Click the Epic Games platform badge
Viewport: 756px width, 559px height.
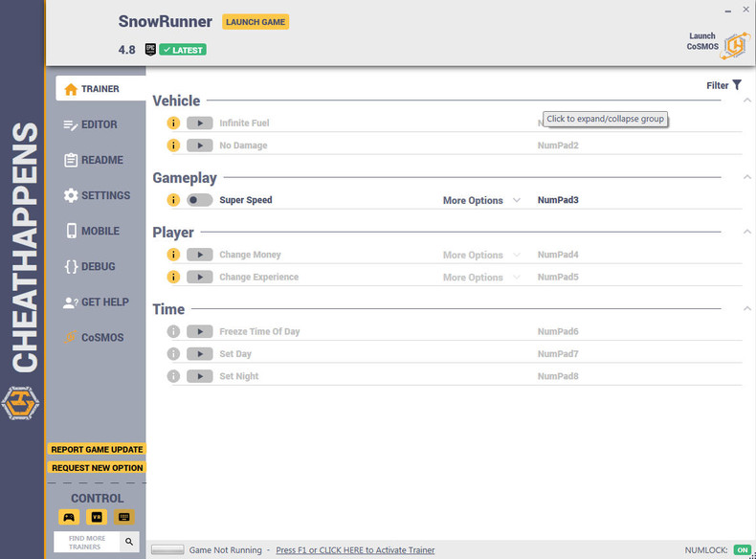point(150,50)
